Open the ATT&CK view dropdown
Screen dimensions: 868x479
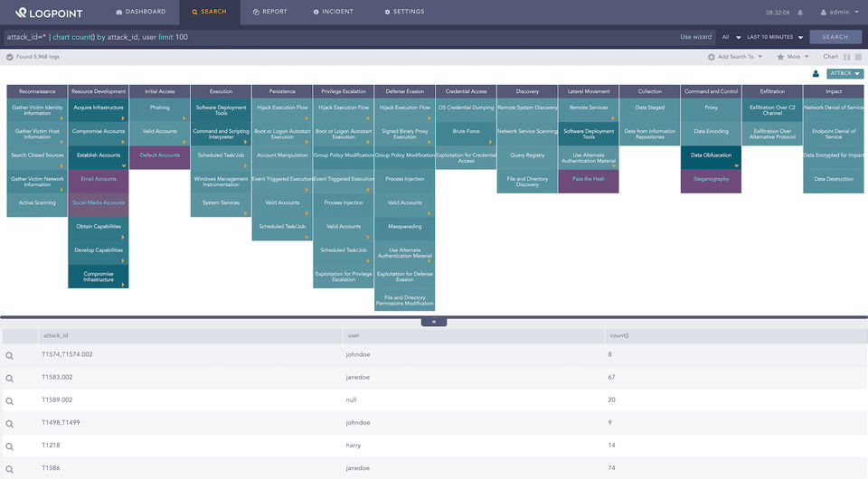coord(844,73)
